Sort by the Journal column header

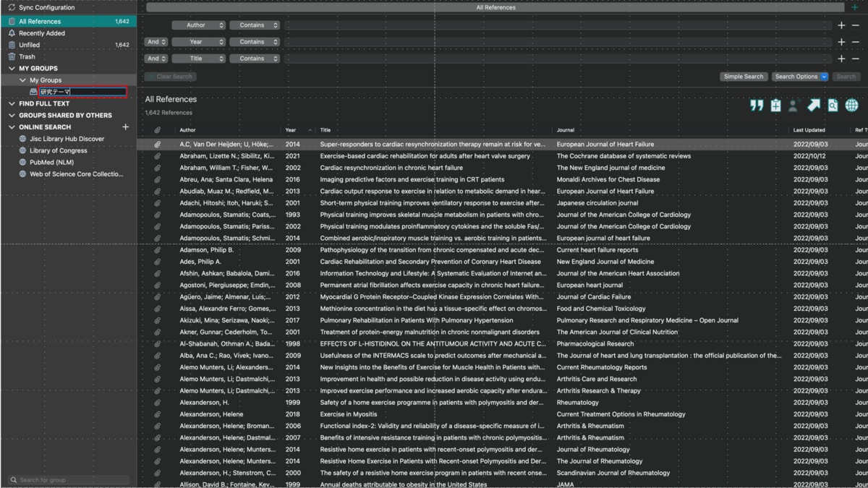pyautogui.click(x=566, y=130)
